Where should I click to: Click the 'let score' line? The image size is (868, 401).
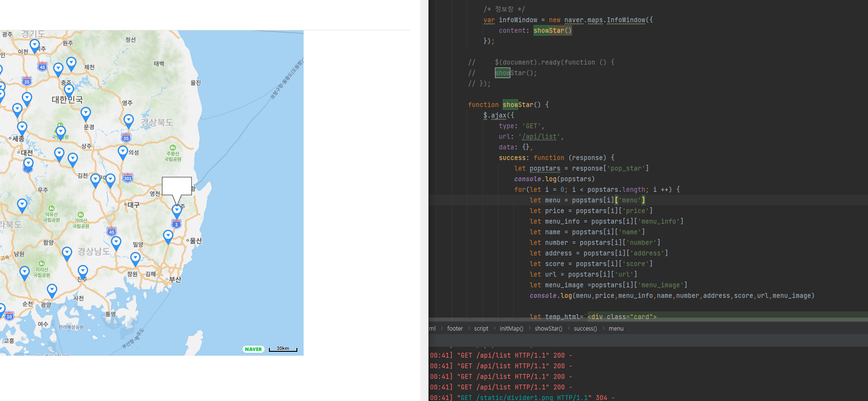pos(591,264)
